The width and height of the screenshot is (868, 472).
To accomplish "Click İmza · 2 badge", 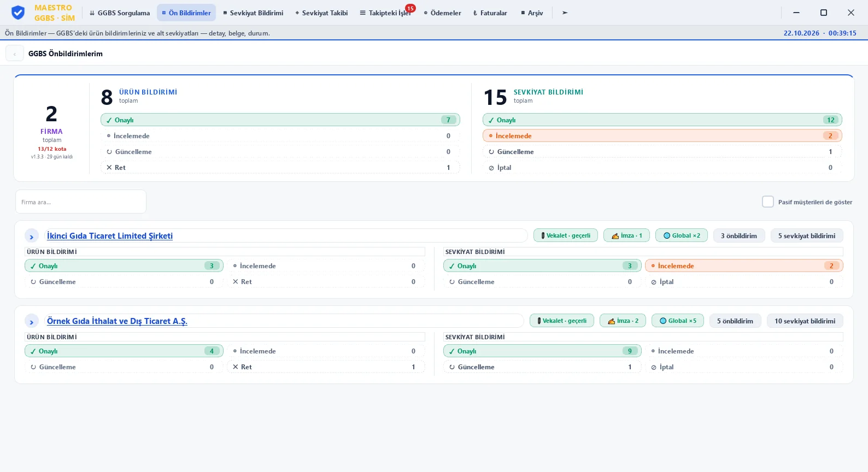I will pyautogui.click(x=623, y=321).
